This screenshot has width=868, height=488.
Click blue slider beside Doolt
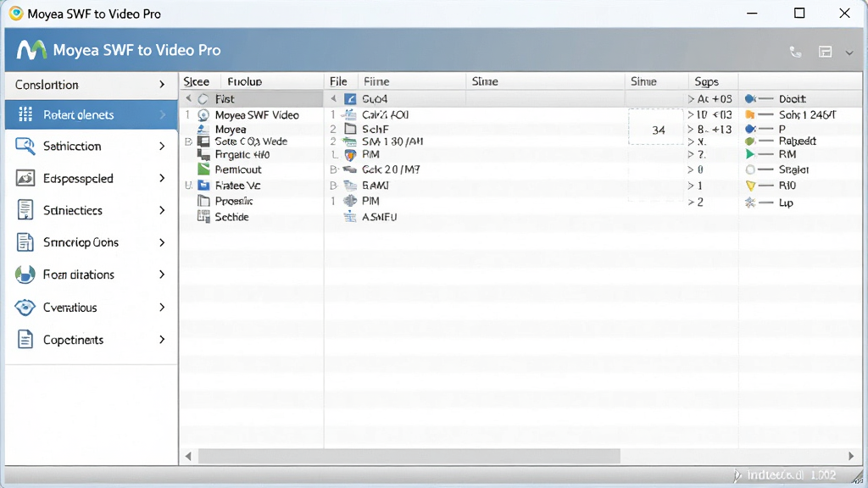pyautogui.click(x=759, y=99)
